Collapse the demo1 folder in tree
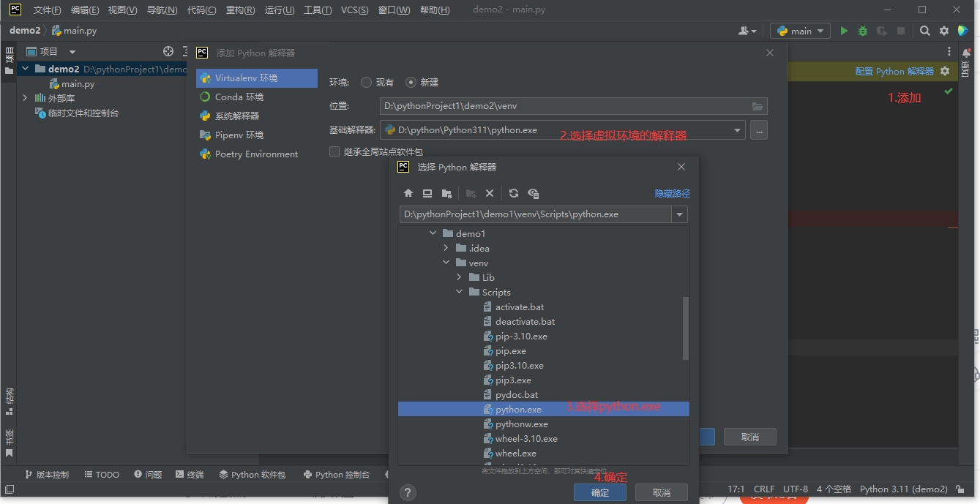Screen dimensions: 980x504 coord(433,233)
